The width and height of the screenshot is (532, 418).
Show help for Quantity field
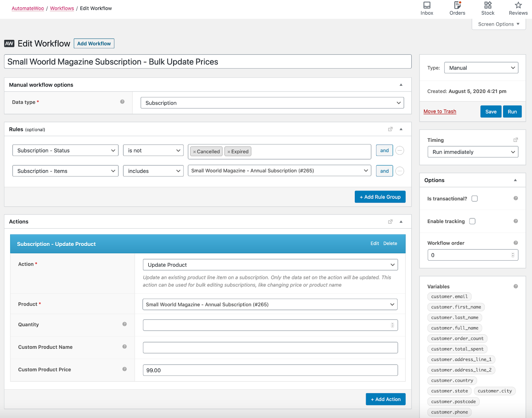point(124,324)
